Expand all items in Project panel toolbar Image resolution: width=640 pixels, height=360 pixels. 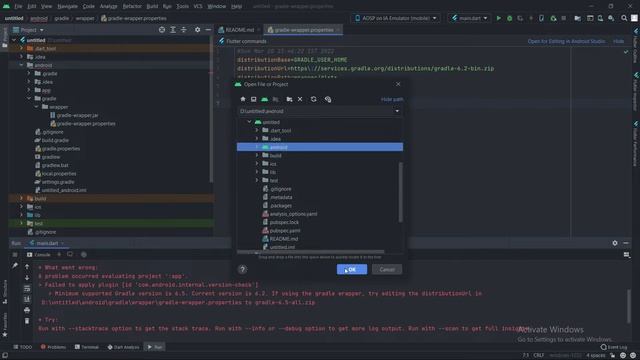click(173, 30)
